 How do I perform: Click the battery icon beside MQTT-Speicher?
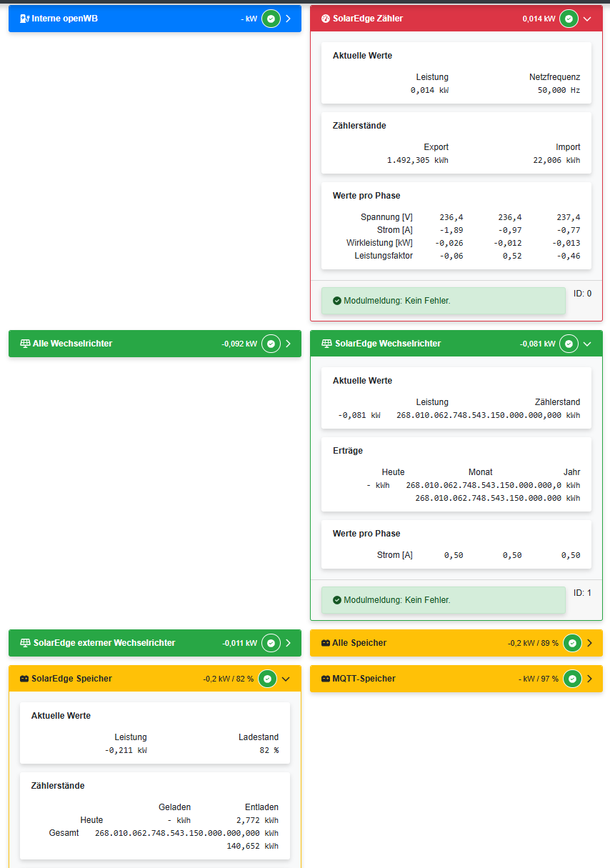pyautogui.click(x=326, y=679)
